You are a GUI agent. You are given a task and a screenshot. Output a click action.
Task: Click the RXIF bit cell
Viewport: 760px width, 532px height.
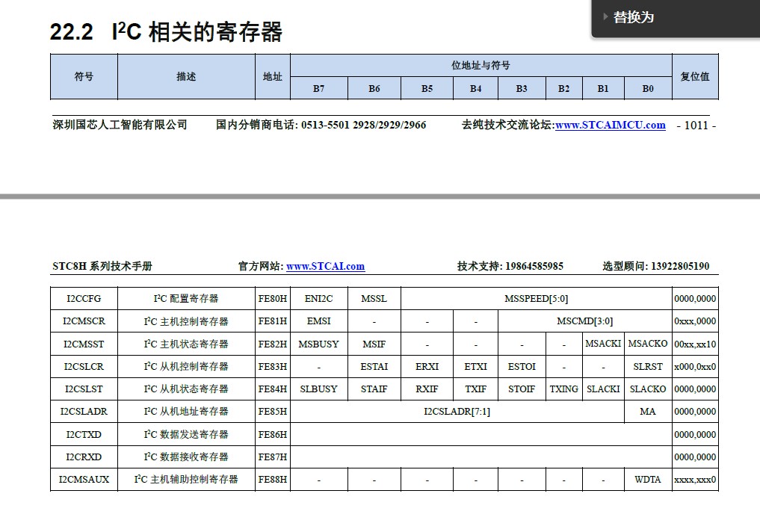pyautogui.click(x=427, y=389)
